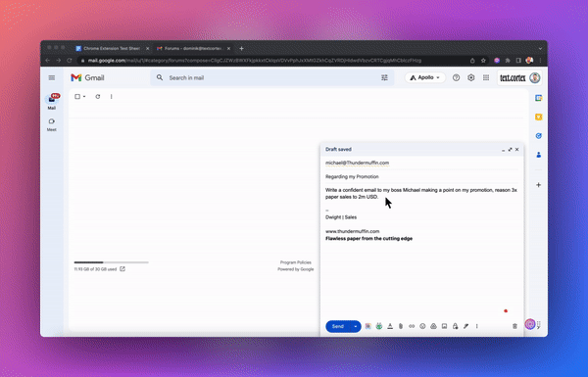Open compose more options menu
Screen dimensions: 588x377
click(477, 326)
